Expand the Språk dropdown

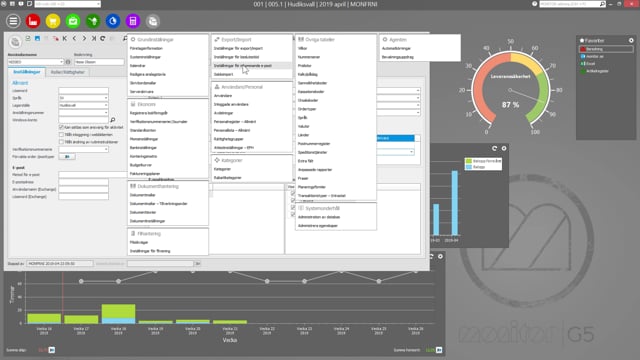[106, 98]
